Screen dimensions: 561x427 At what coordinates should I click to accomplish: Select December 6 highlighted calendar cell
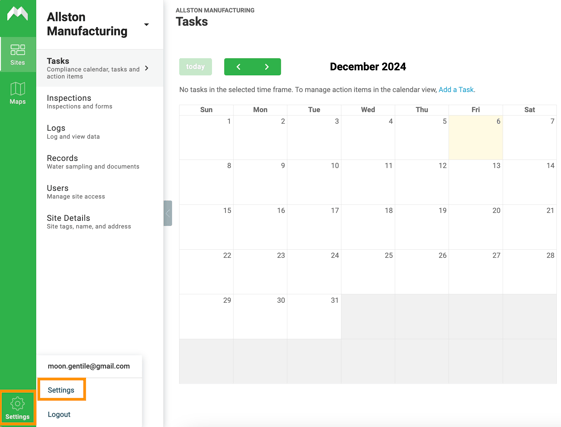[475, 137]
